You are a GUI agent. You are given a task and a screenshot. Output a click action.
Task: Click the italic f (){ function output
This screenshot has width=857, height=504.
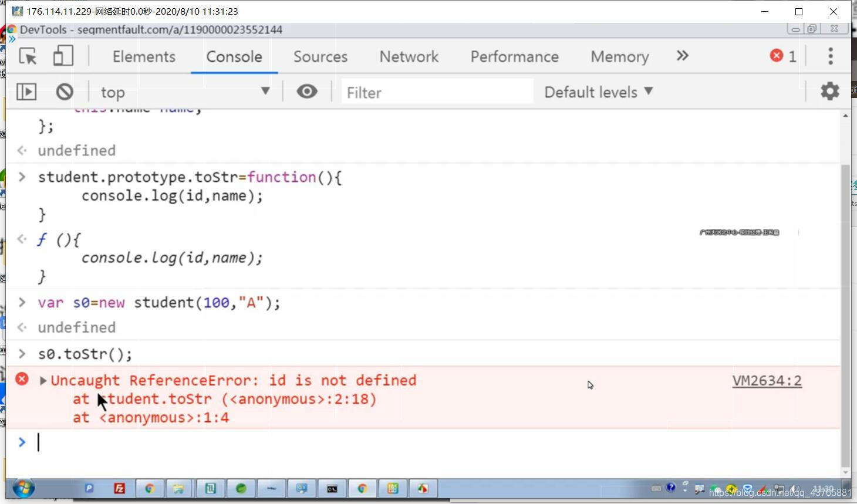59,239
